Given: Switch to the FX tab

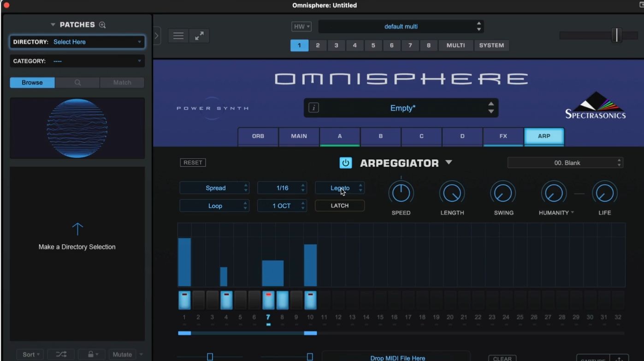Looking at the screenshot, I should coord(503,136).
